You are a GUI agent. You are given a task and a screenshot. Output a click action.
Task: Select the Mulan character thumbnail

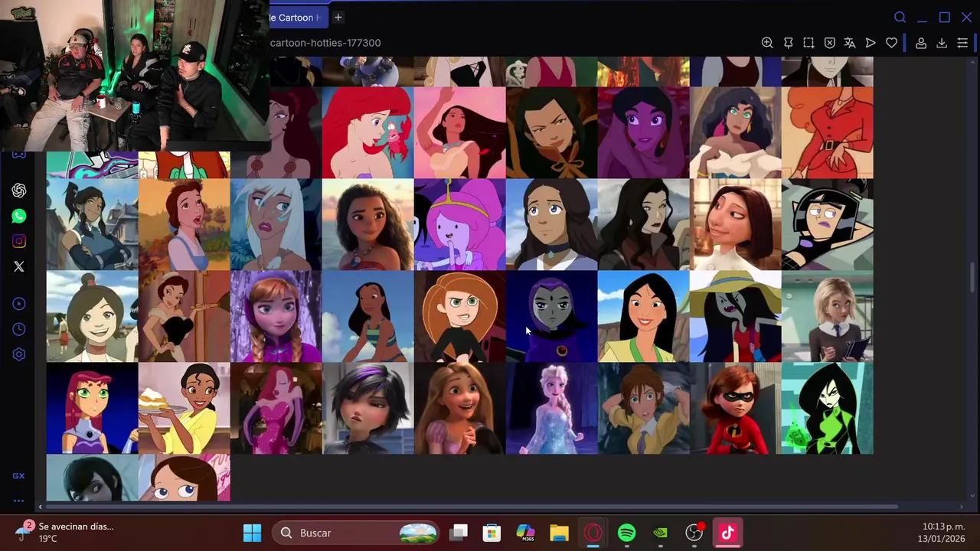[x=643, y=316]
